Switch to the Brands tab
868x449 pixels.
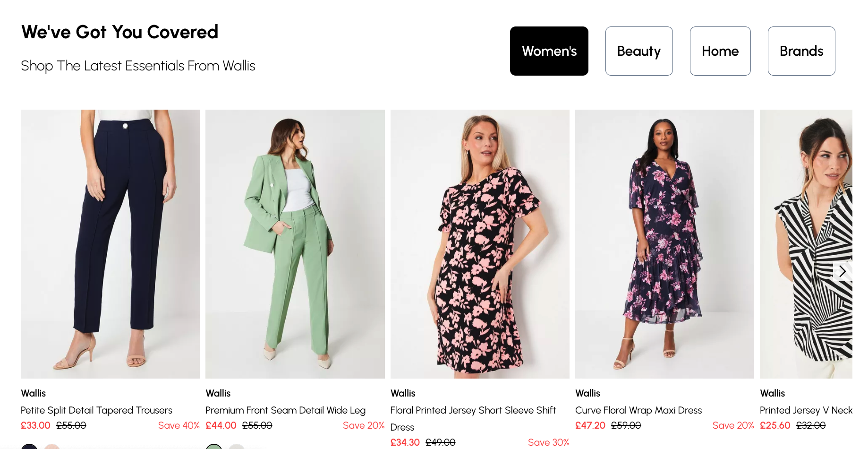(x=801, y=51)
